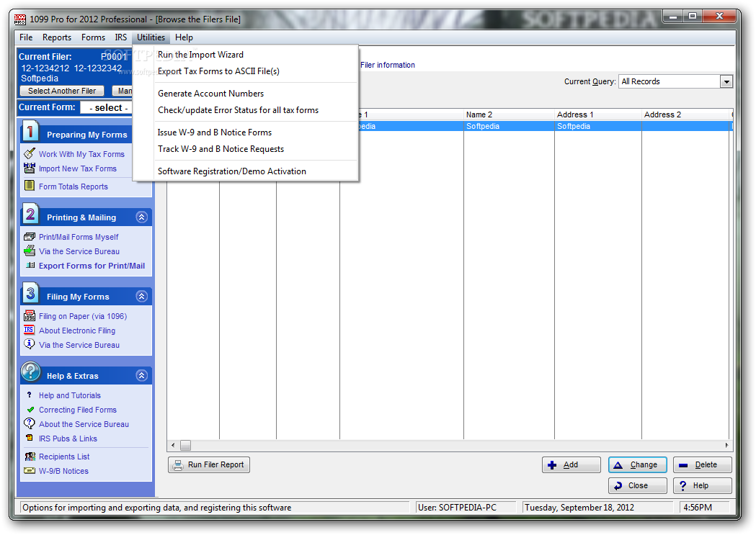Click the Import New Tax Forms icon
The width and height of the screenshot is (756, 535).
tap(30, 168)
